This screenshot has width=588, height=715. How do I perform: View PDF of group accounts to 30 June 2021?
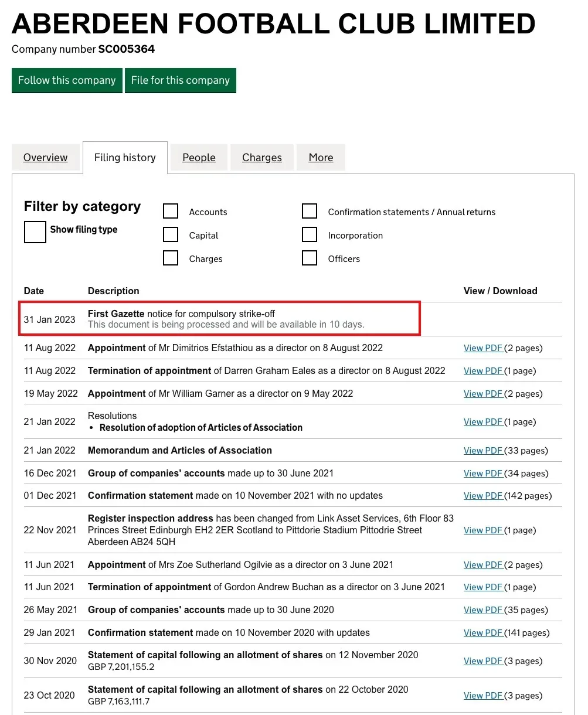click(483, 474)
